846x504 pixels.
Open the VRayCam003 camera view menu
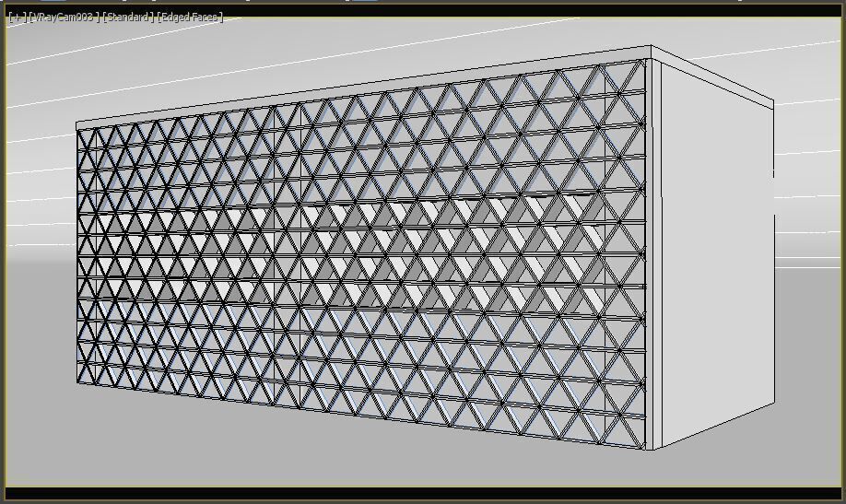[x=65, y=18]
